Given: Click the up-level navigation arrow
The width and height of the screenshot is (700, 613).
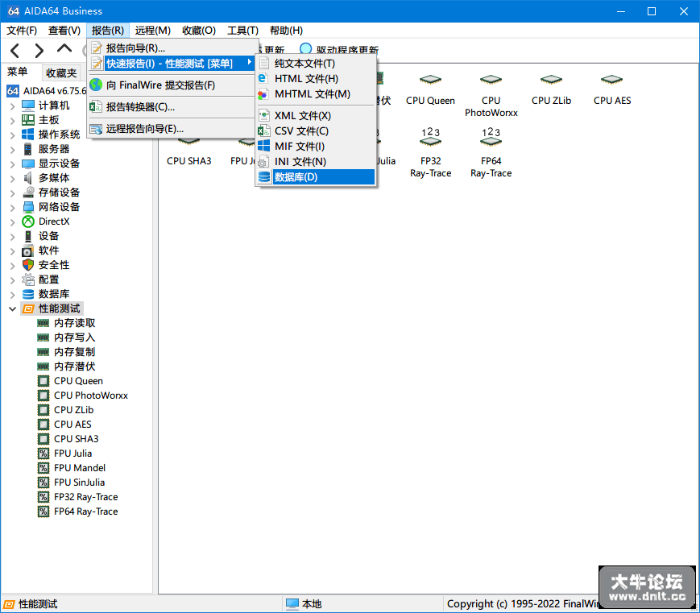Looking at the screenshot, I should pyautogui.click(x=64, y=49).
